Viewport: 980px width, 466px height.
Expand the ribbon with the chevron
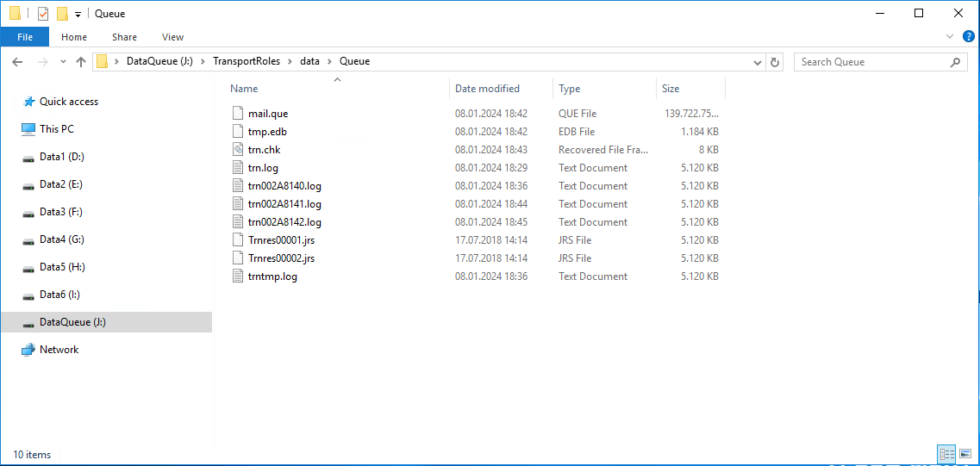(x=950, y=36)
